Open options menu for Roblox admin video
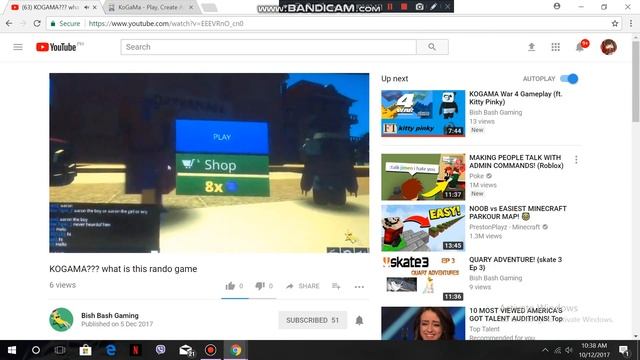This screenshot has width=640, height=360. click(x=576, y=160)
